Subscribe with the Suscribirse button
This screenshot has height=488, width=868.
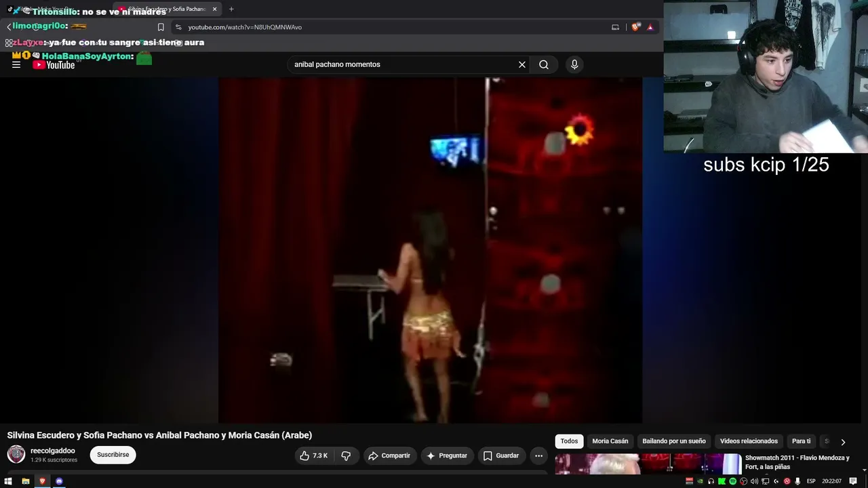(x=113, y=455)
